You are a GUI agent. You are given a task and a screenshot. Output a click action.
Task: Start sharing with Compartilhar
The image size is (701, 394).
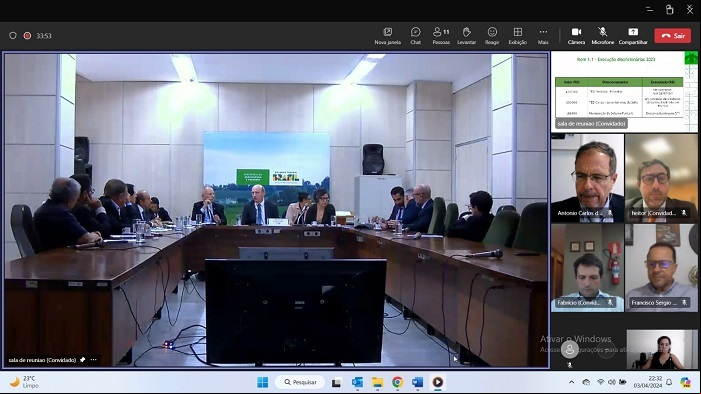tap(633, 36)
